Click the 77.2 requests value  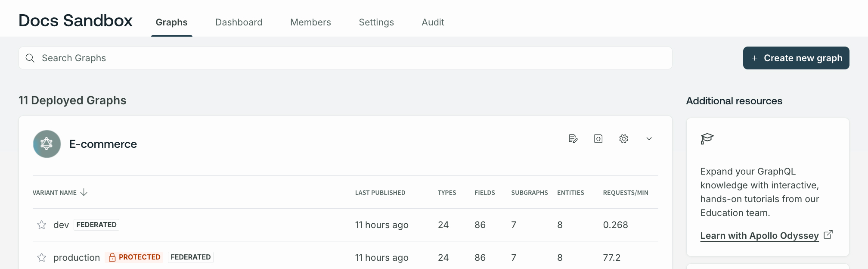(611, 258)
